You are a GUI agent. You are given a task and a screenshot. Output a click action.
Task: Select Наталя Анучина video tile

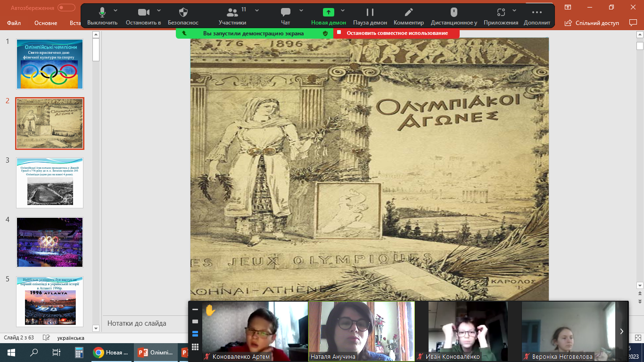pyautogui.click(x=362, y=331)
